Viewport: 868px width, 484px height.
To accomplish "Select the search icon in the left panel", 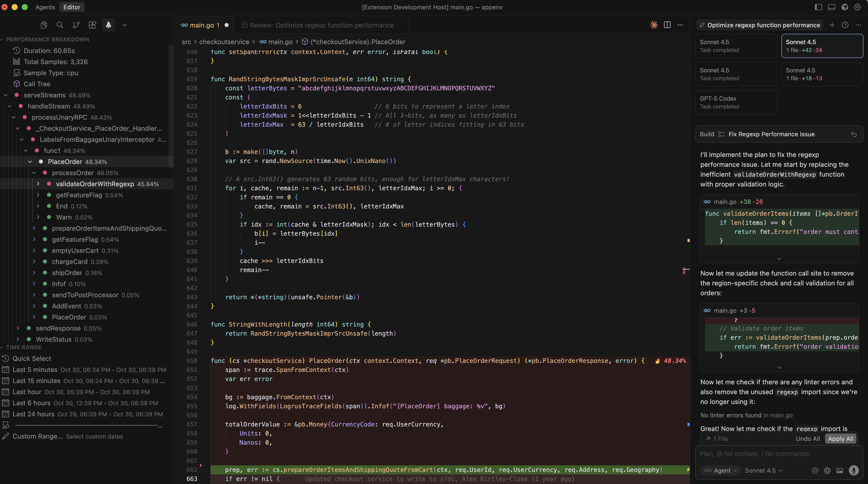I will click(60, 25).
